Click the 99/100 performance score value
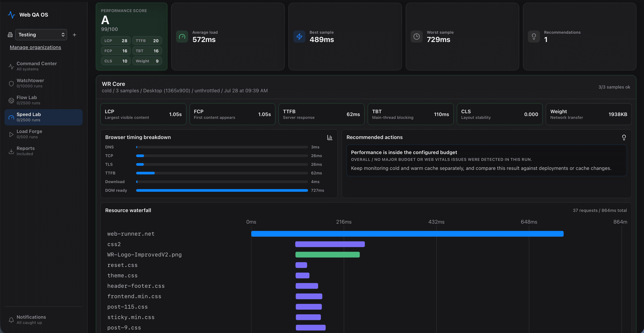This screenshot has width=644, height=333. 109,29
